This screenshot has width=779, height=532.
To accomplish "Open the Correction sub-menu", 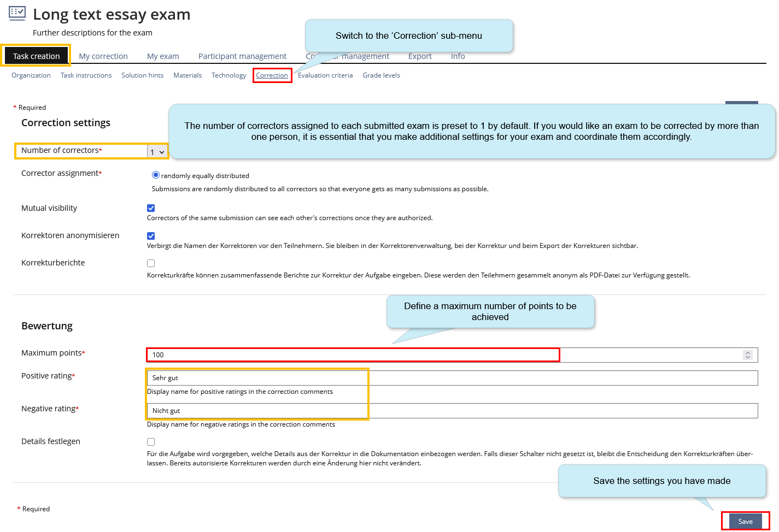I will point(272,75).
